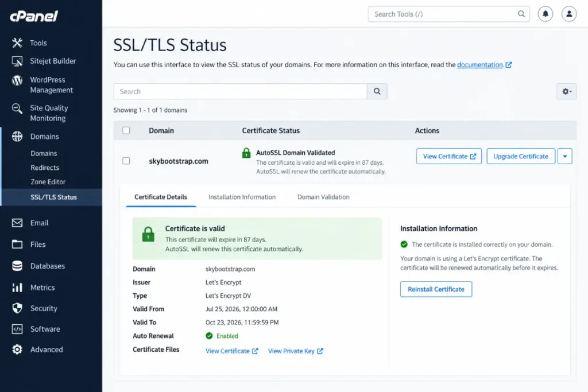Open Zone Editor under Domains
Image resolution: width=588 pixels, height=392 pixels.
click(x=48, y=182)
